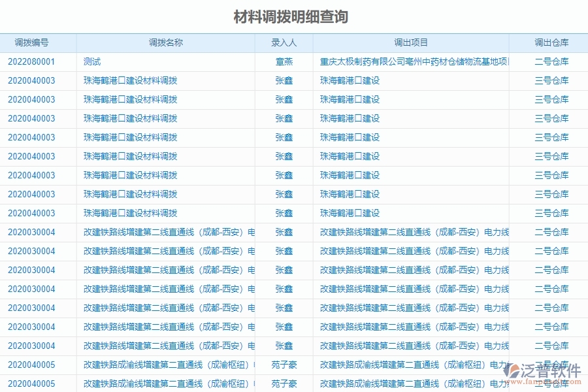Open entry recorded by 章燕
This screenshot has width=588, height=392.
[x=283, y=61]
